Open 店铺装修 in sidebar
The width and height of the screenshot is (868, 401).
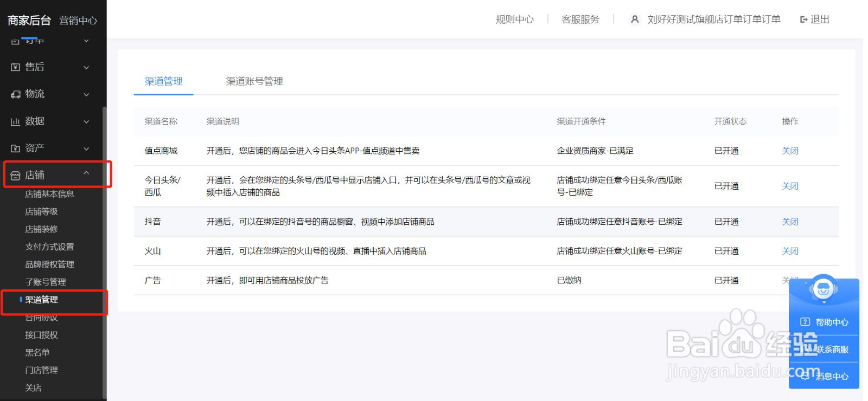coord(41,229)
